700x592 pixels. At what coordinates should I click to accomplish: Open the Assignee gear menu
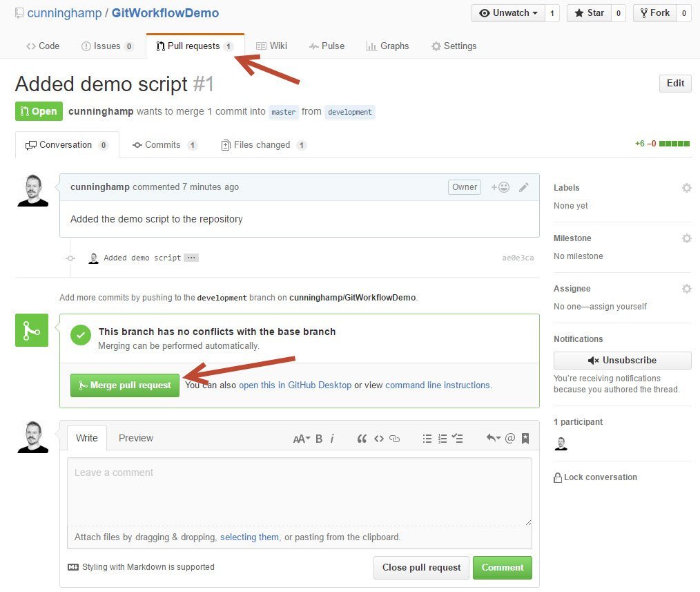tap(687, 289)
